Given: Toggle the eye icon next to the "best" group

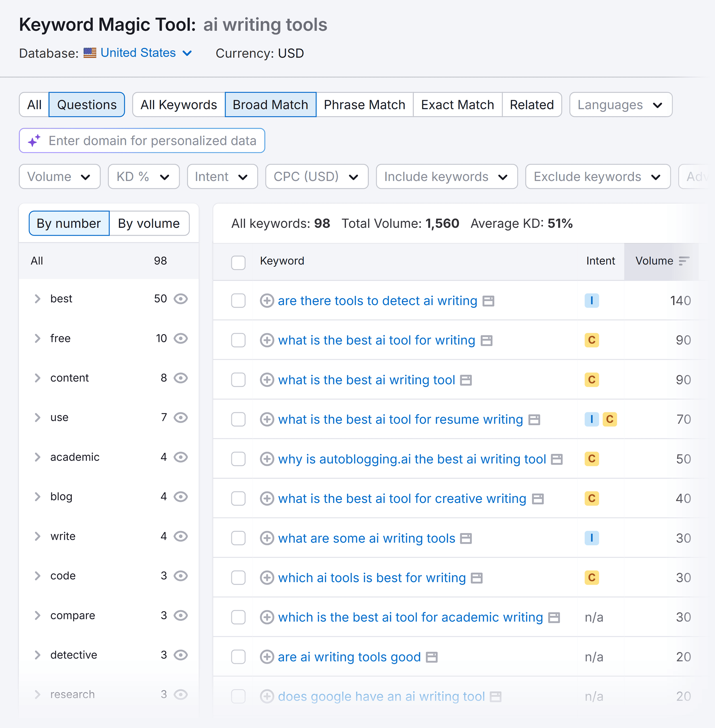Looking at the screenshot, I should [x=181, y=299].
